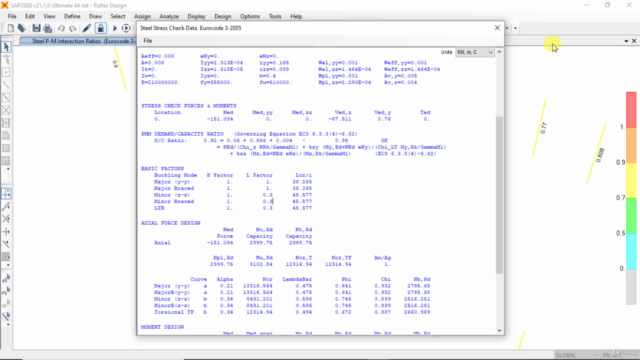Select the draw special joint tool

6,73
